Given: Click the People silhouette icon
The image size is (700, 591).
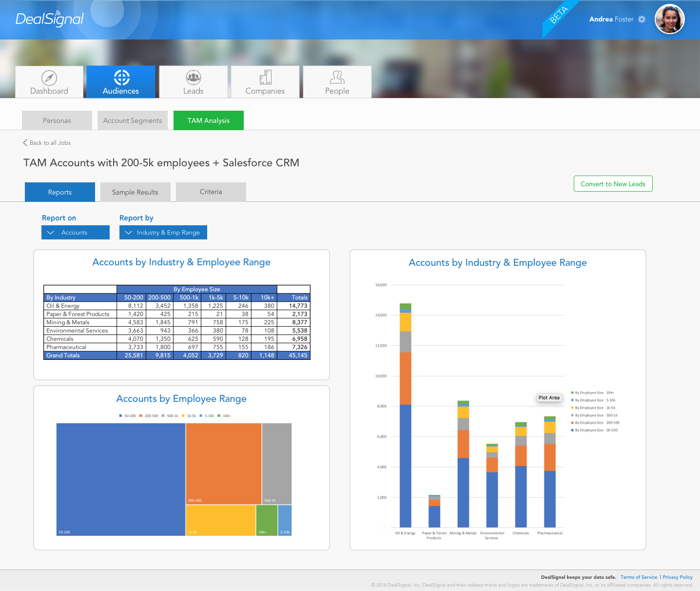Looking at the screenshot, I should pos(337,77).
